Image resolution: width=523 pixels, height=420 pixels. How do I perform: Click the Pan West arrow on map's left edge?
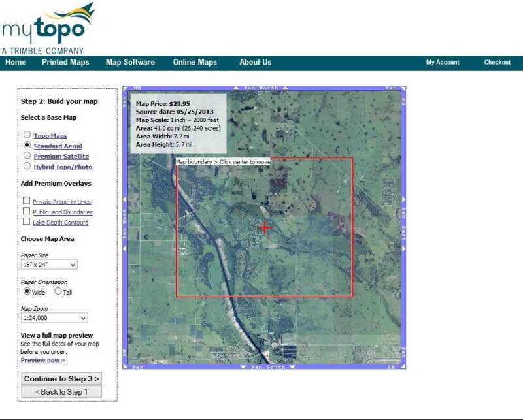point(125,227)
